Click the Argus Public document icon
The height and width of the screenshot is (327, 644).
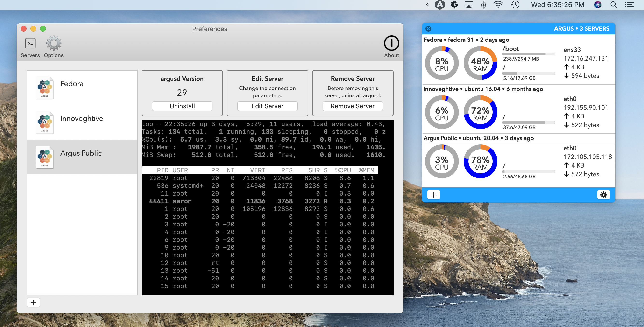(45, 157)
